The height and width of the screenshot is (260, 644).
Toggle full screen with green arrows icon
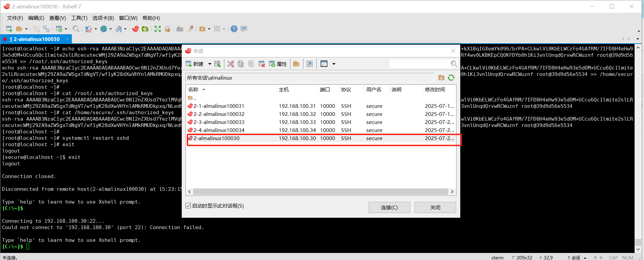point(158,29)
